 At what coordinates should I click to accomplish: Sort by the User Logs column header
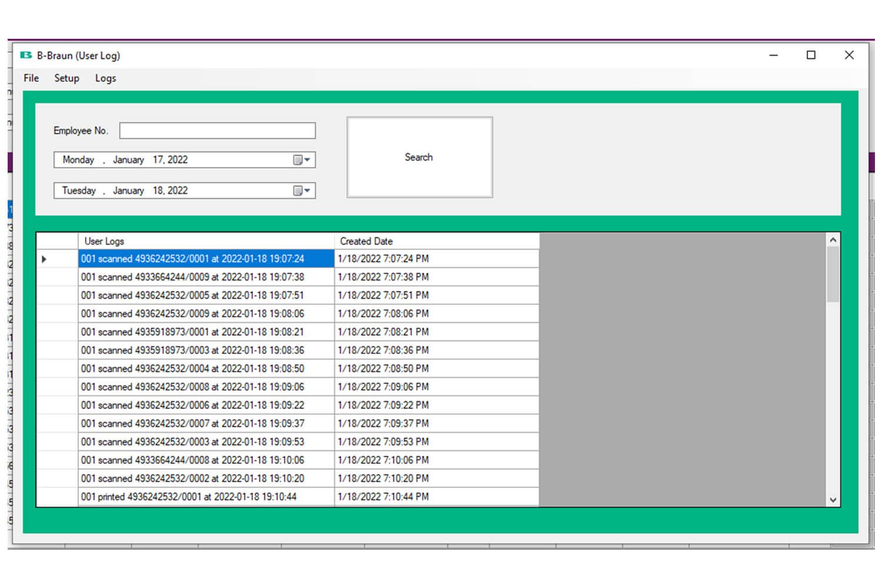206,241
